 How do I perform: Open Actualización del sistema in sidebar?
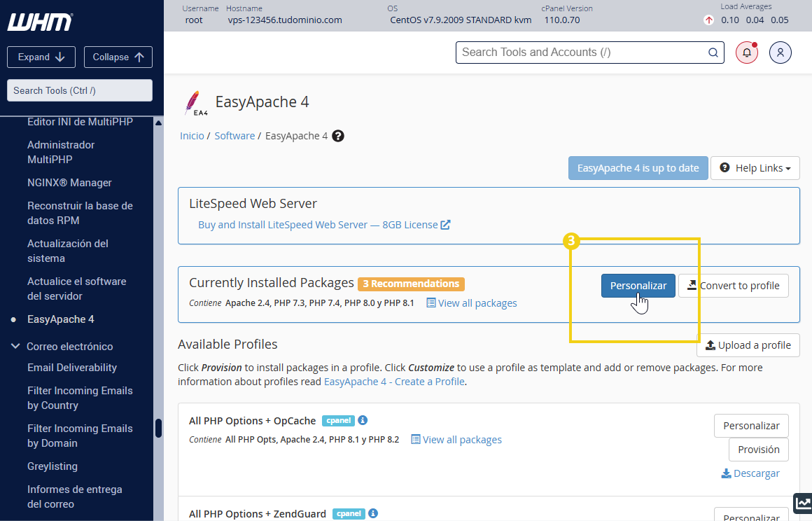point(68,251)
